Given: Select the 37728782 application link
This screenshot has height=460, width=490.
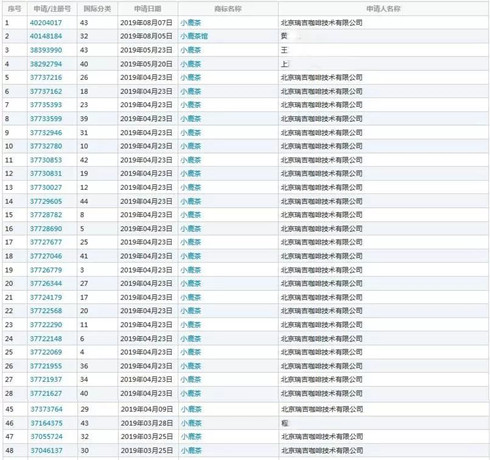Looking at the screenshot, I should pos(46,215).
